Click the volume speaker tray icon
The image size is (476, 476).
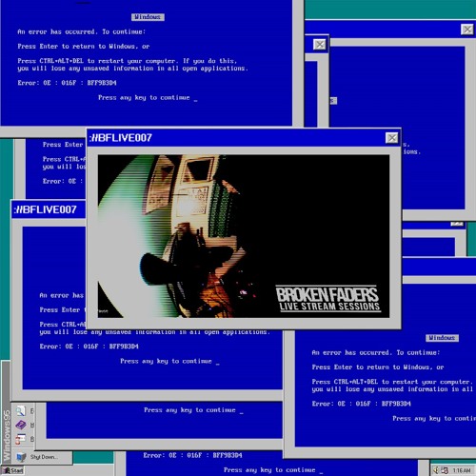436,470
